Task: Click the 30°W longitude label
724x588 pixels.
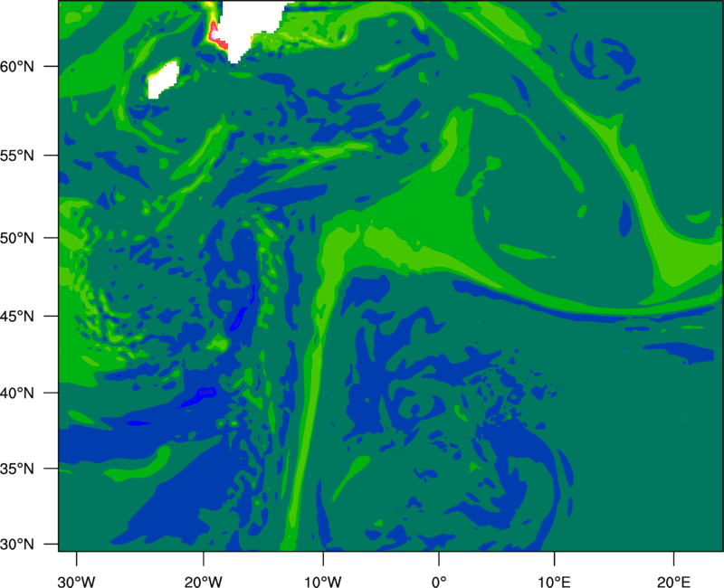Action: coord(77,582)
